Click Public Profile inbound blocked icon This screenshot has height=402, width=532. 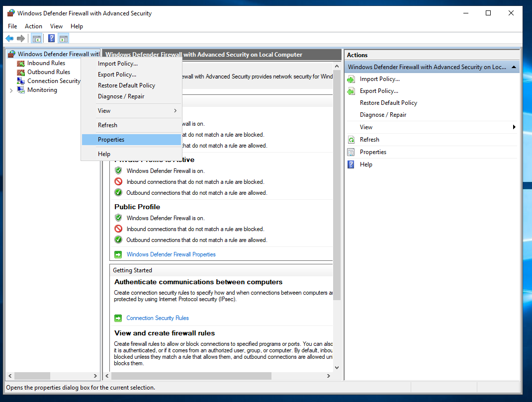[x=118, y=229]
